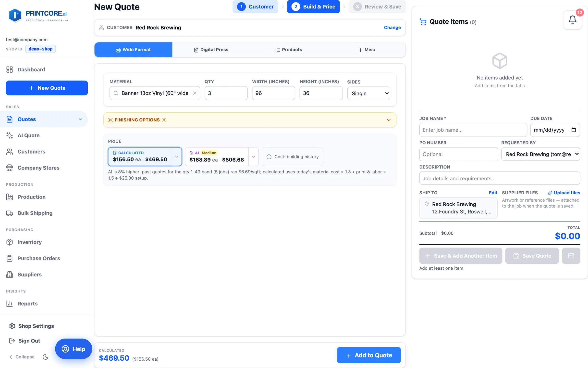Click the Production factory icon
Screen dimensions: 588x368
(10, 197)
